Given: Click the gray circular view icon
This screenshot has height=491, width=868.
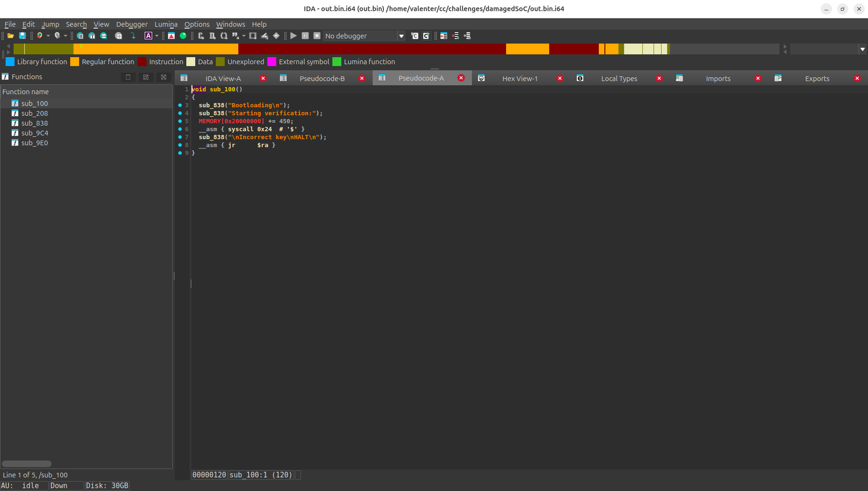Looking at the screenshot, I should click(118, 36).
